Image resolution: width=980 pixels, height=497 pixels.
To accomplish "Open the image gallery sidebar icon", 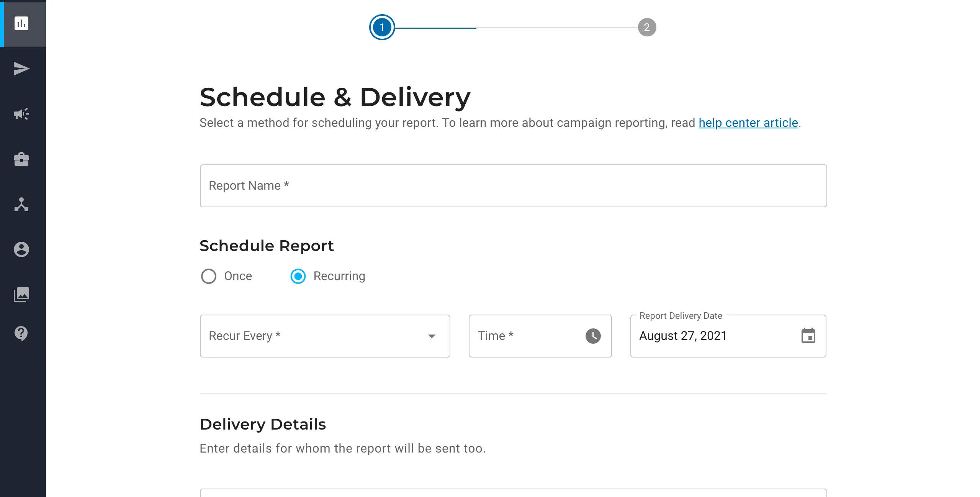I will pos(21,295).
